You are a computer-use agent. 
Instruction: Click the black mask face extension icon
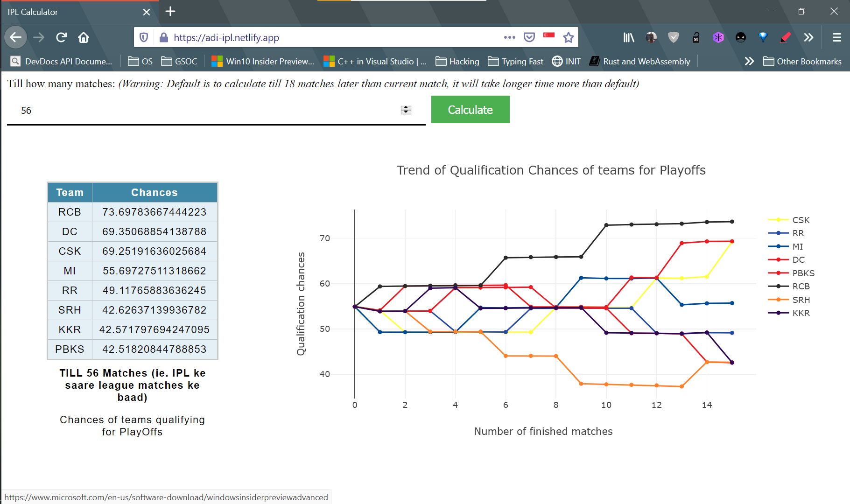click(741, 37)
